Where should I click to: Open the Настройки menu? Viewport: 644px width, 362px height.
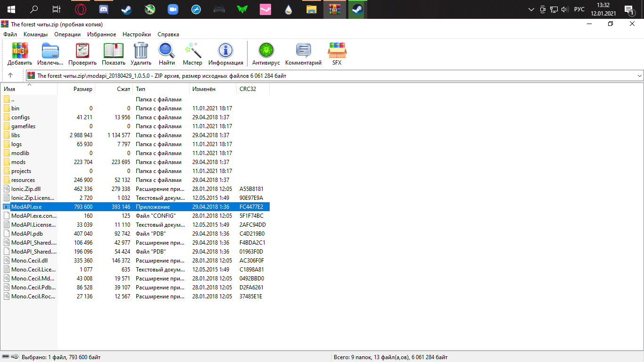[x=137, y=34]
